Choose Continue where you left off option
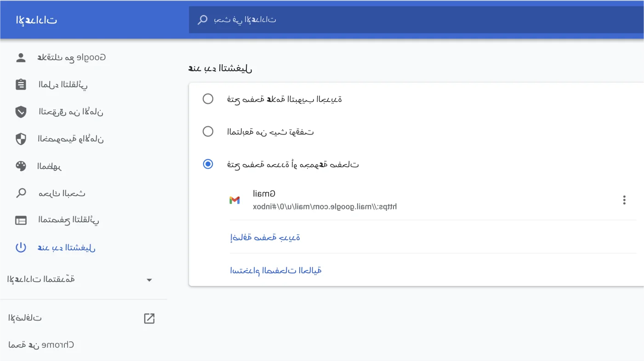 (208, 131)
